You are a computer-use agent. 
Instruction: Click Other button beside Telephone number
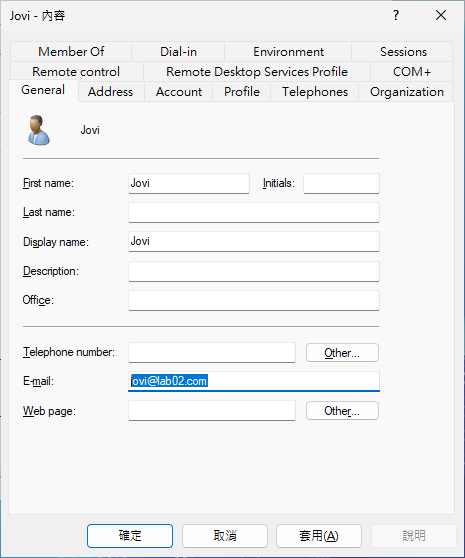(342, 353)
